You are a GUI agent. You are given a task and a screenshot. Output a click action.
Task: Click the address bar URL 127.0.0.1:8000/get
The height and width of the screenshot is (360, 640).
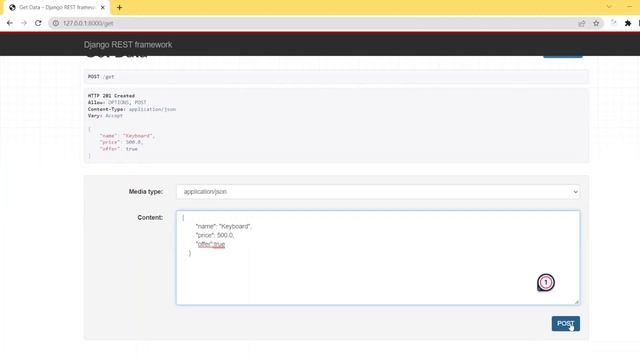(88, 23)
